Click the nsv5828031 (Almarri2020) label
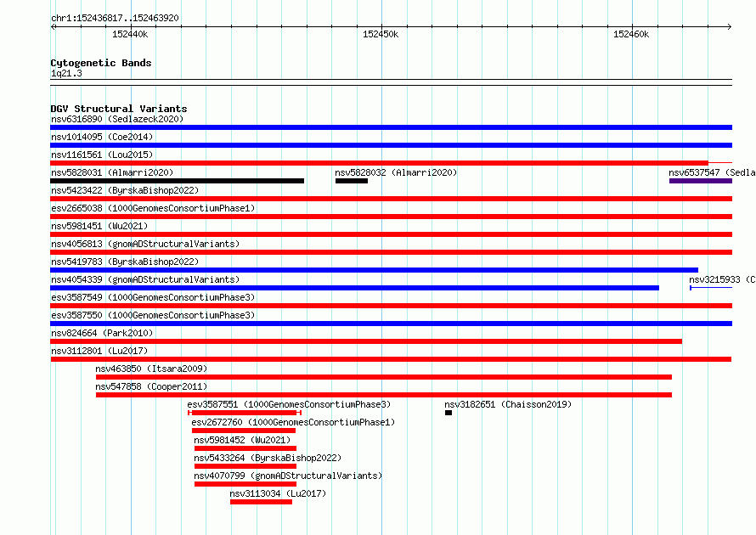The image size is (756, 535). (112, 172)
